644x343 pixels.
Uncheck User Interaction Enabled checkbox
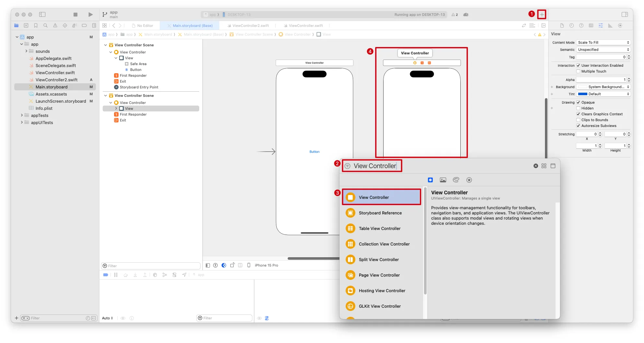click(x=578, y=65)
